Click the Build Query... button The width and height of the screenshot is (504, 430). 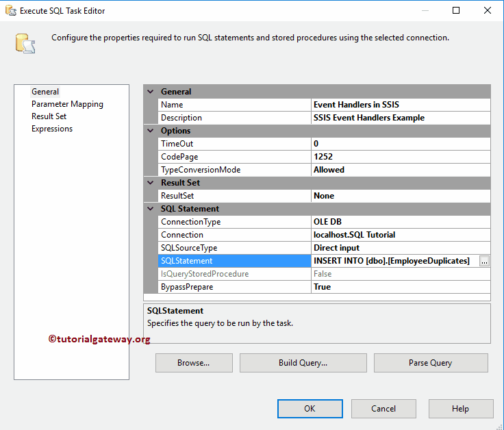[303, 363]
